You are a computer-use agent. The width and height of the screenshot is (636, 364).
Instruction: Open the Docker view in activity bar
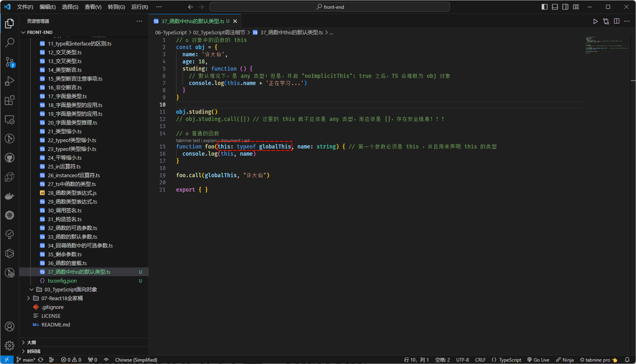[x=10, y=196]
